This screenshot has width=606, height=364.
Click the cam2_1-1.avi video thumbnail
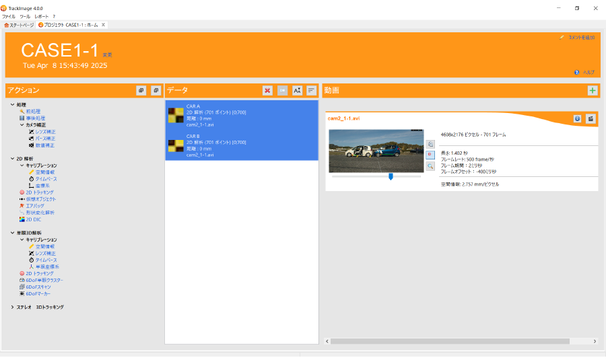tap(376, 151)
